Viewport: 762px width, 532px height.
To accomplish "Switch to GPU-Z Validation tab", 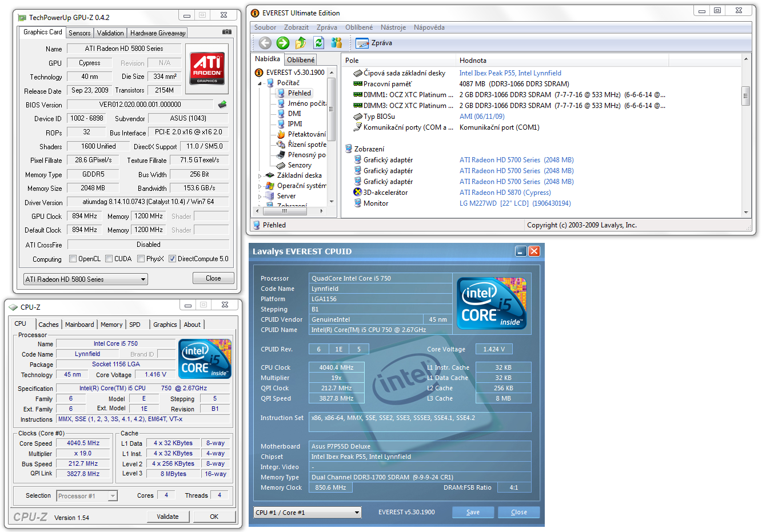I will tap(110, 33).
